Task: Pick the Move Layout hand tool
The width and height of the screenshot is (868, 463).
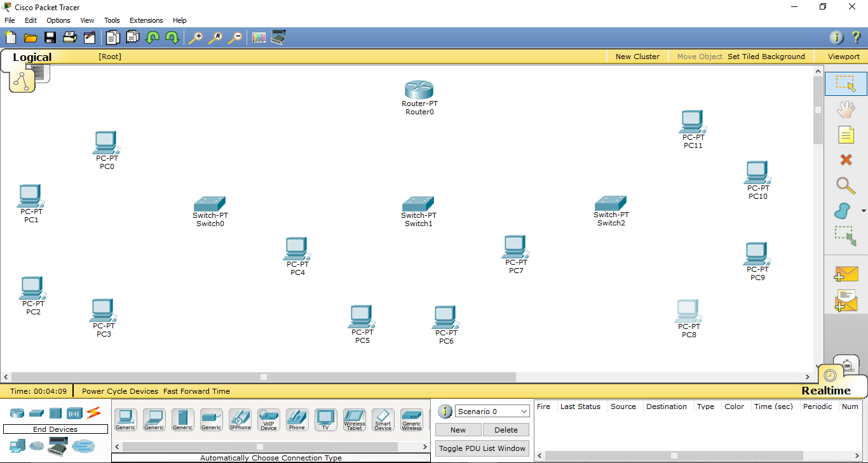Action: (846, 109)
